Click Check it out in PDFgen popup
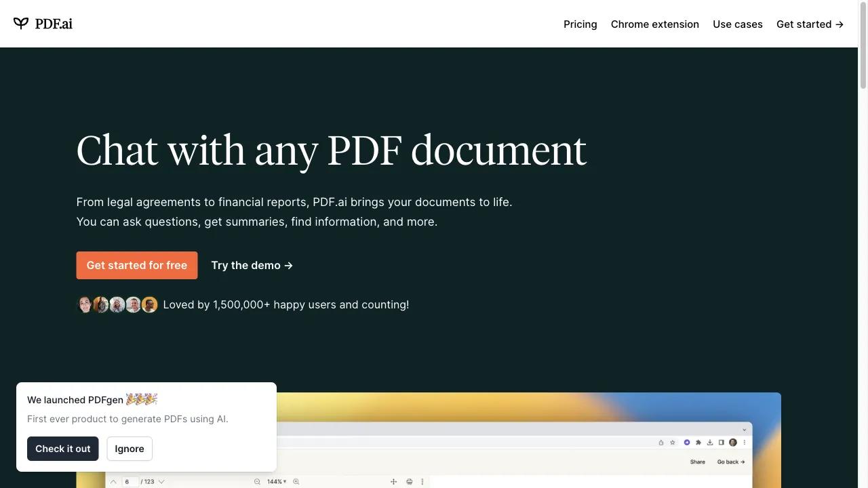The width and height of the screenshot is (868, 488). pos(63,449)
